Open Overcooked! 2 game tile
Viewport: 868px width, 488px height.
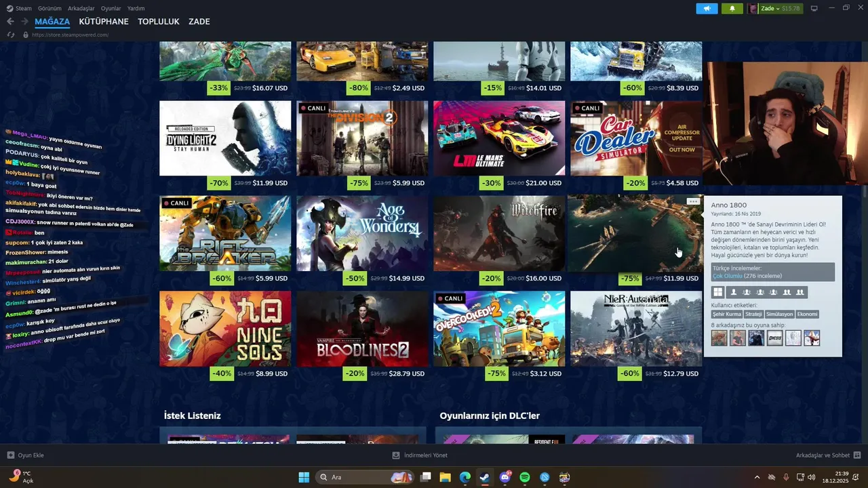coord(499,329)
